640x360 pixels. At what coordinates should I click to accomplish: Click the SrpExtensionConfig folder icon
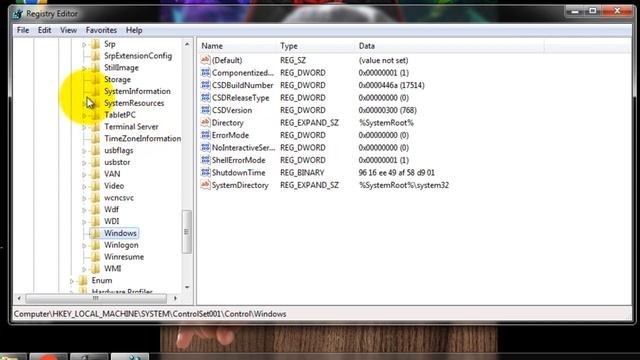tap(95, 56)
